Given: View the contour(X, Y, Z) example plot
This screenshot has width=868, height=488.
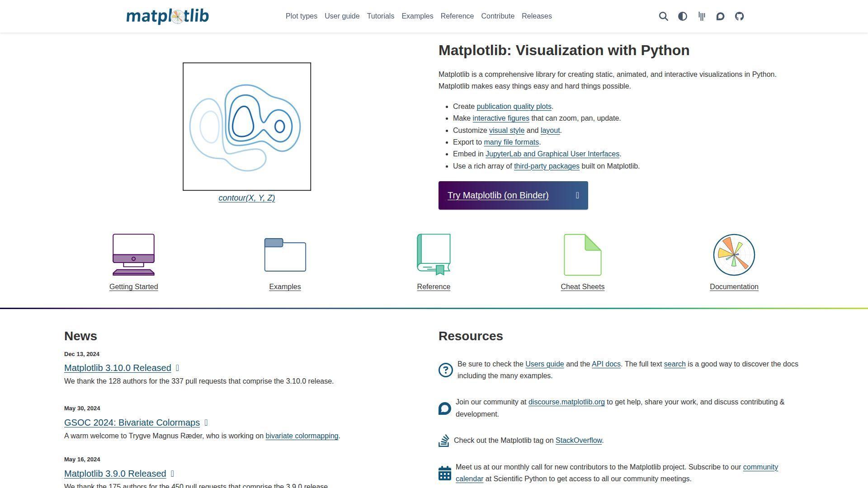Looking at the screenshot, I should [x=246, y=198].
